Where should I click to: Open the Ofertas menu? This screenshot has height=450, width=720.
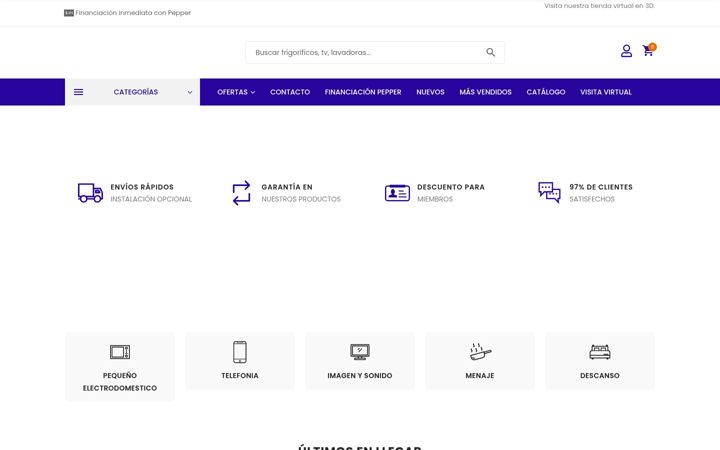point(232,92)
